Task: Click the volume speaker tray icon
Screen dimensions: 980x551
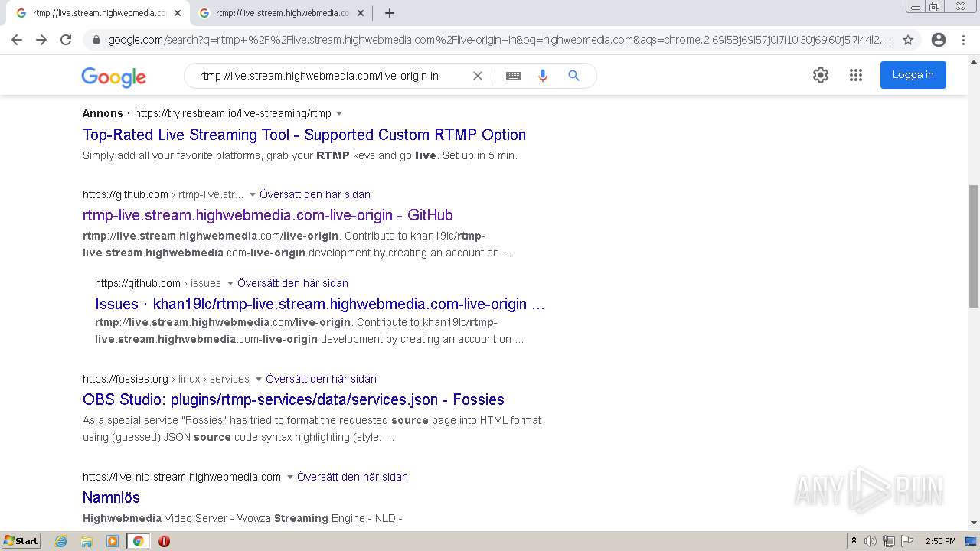Action: (871, 541)
